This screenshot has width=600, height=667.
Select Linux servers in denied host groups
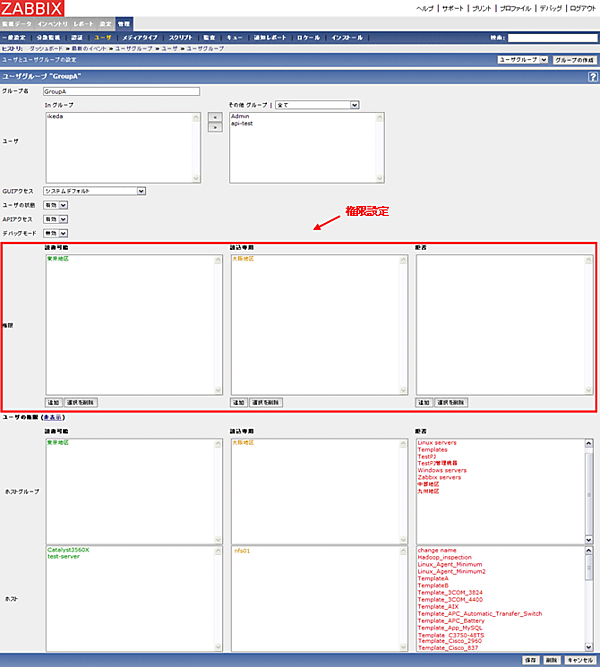437,442
